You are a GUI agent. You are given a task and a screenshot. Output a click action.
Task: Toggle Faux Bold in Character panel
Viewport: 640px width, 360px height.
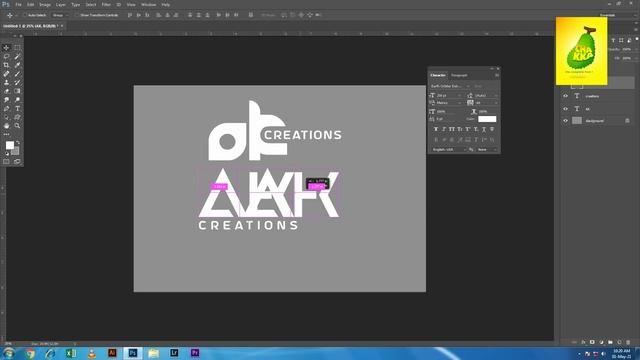click(x=436, y=129)
